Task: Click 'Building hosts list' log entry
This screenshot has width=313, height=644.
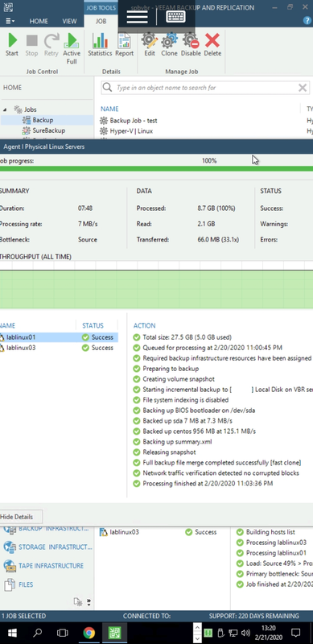Action: click(x=266, y=532)
